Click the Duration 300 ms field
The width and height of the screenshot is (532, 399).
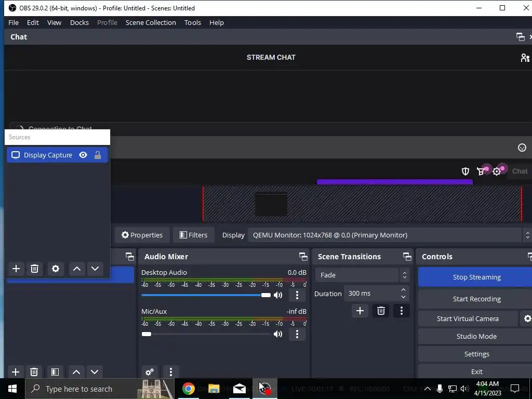click(x=372, y=294)
